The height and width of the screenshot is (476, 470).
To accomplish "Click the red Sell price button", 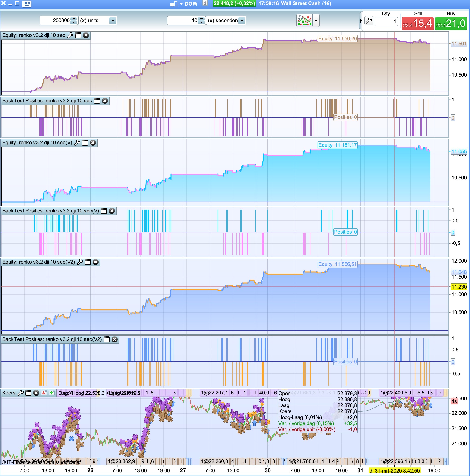I will [x=417, y=24].
